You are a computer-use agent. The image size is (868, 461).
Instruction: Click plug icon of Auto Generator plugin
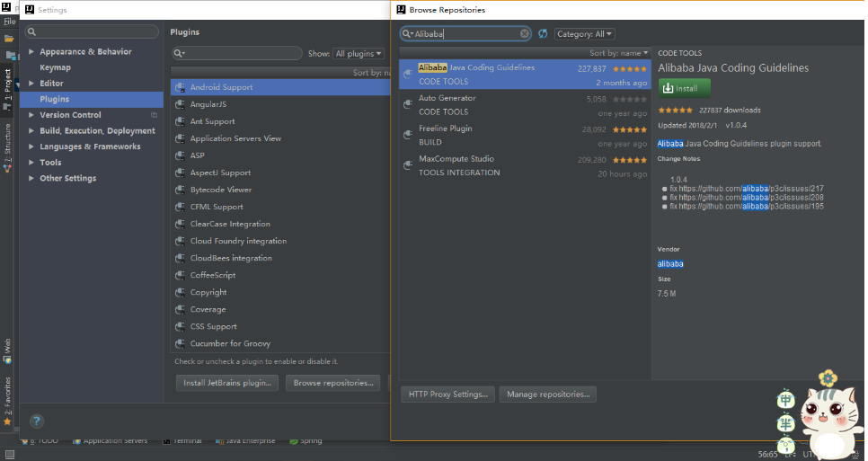click(408, 104)
